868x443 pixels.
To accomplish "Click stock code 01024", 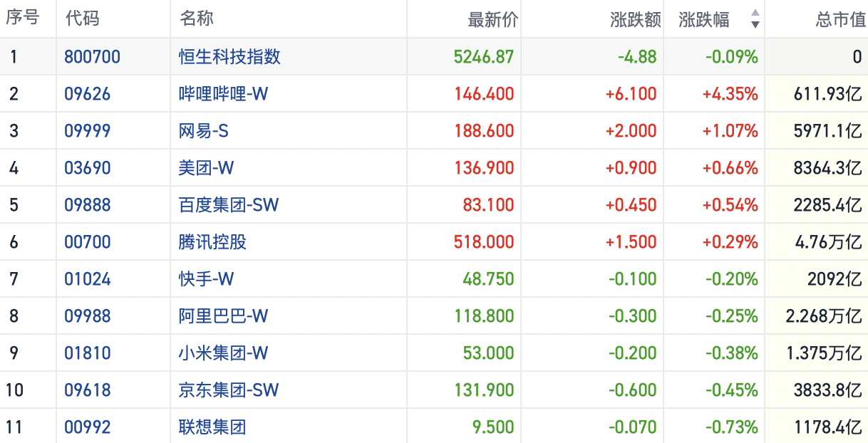I will coord(88,279).
